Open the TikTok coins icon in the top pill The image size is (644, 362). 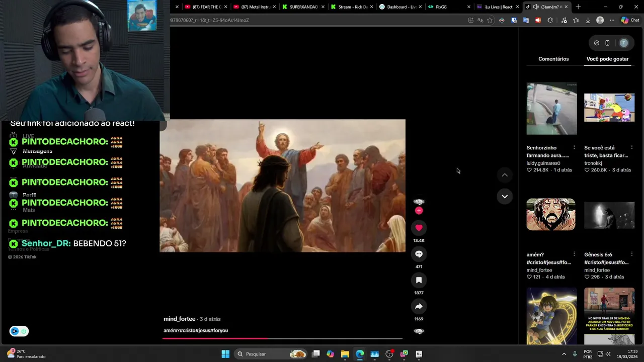click(x=597, y=43)
